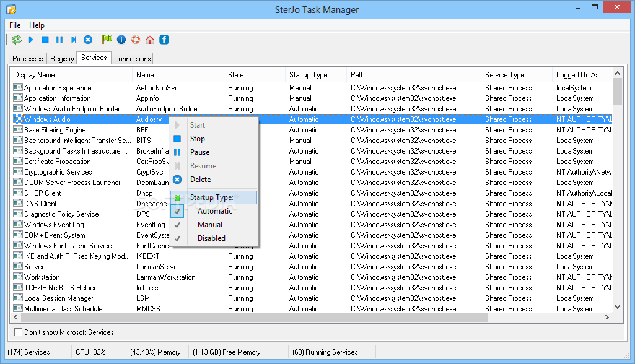Delete service using toolbar X icon
The height and width of the screenshot is (364, 635).
pos(88,40)
